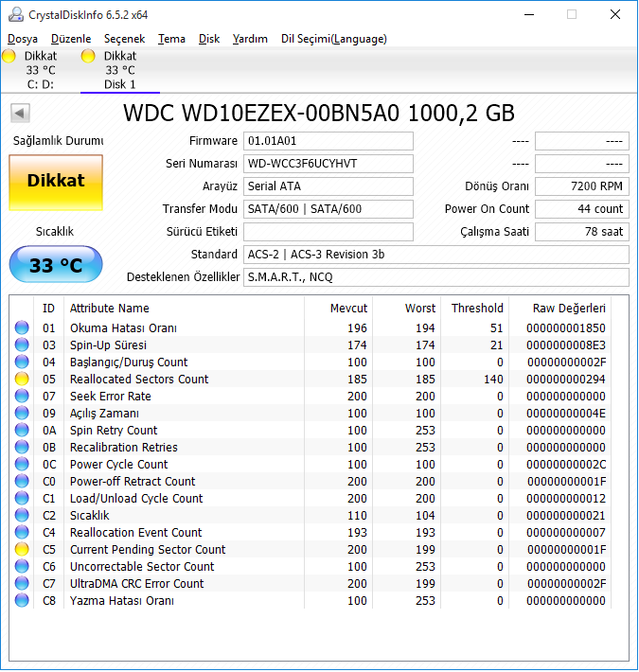This screenshot has height=672, width=639.
Task: Click the Çalışma Saati value 78 saat
Action: click(x=582, y=232)
